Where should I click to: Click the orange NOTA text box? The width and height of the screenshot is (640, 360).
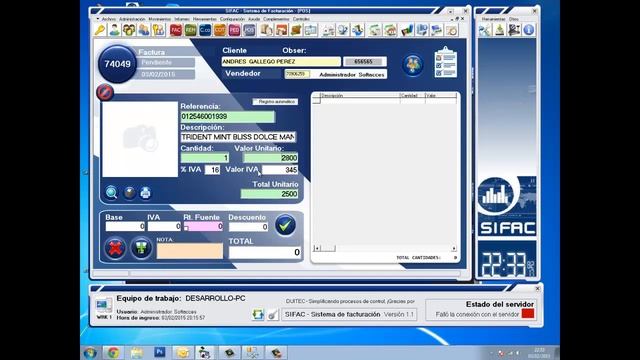coord(190,251)
